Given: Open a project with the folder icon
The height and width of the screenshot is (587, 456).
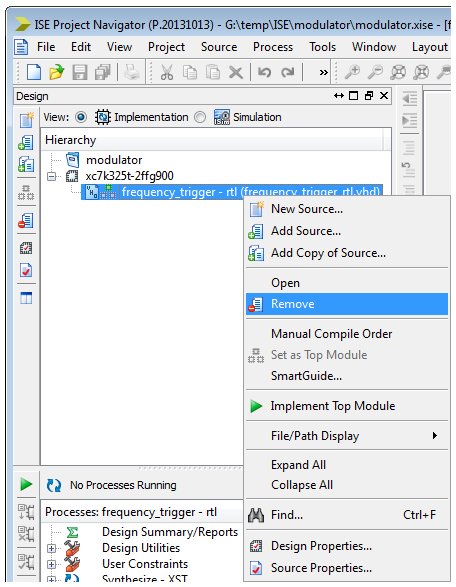Looking at the screenshot, I should coord(57,72).
